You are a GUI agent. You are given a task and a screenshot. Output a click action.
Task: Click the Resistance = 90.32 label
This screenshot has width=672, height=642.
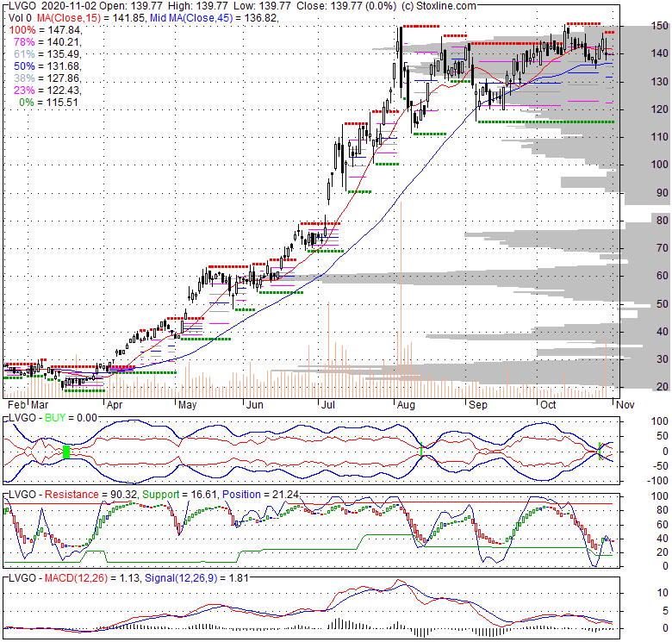(90, 495)
